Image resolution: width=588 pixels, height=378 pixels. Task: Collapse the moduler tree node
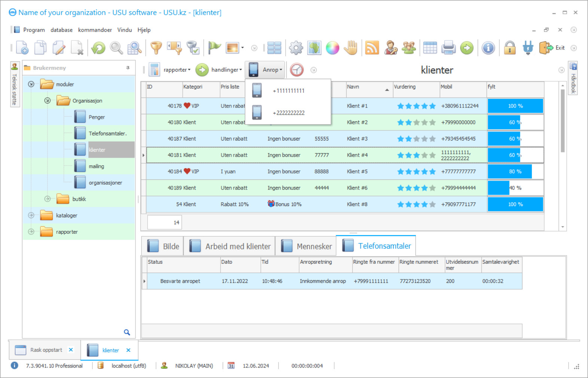pyautogui.click(x=31, y=84)
